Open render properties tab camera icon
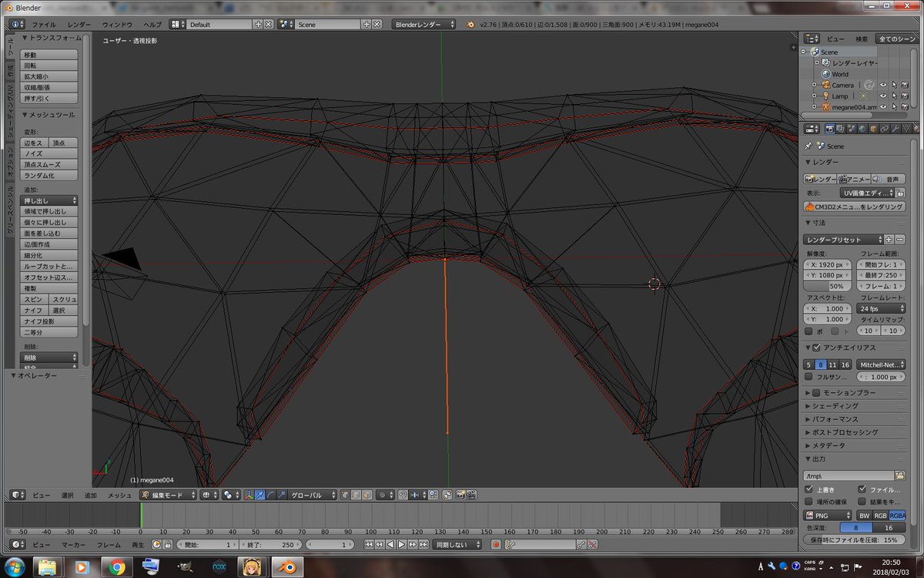 [x=830, y=129]
